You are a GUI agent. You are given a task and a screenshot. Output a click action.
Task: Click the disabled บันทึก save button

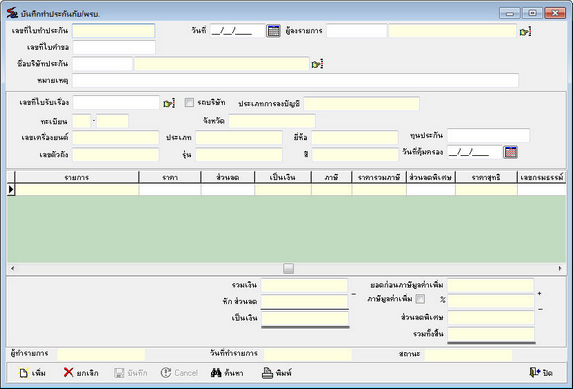pos(131,373)
